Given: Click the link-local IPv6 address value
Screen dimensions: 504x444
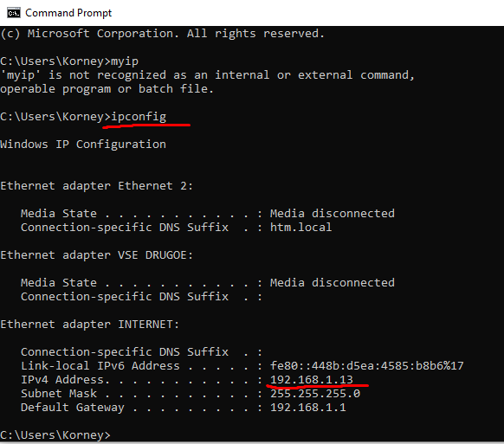Looking at the screenshot, I should 367,365.
